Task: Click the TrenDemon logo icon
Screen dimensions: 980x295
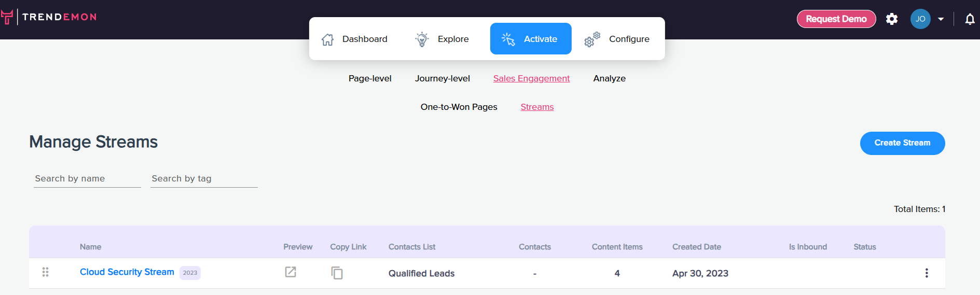Action: pyautogui.click(x=7, y=17)
